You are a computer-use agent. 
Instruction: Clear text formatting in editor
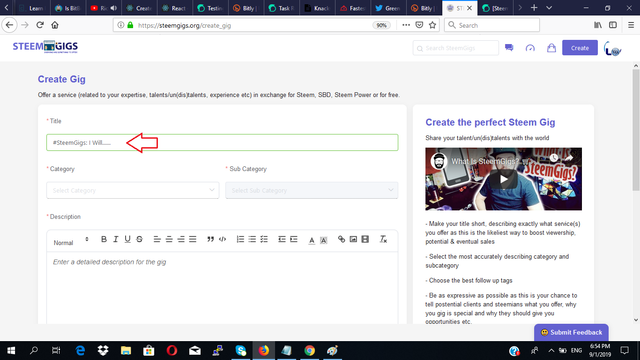click(383, 239)
